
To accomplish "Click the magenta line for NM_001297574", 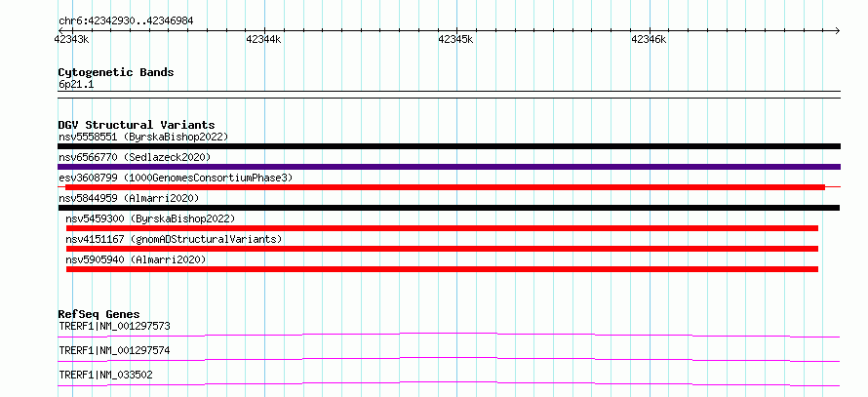I will pyautogui.click(x=449, y=359).
